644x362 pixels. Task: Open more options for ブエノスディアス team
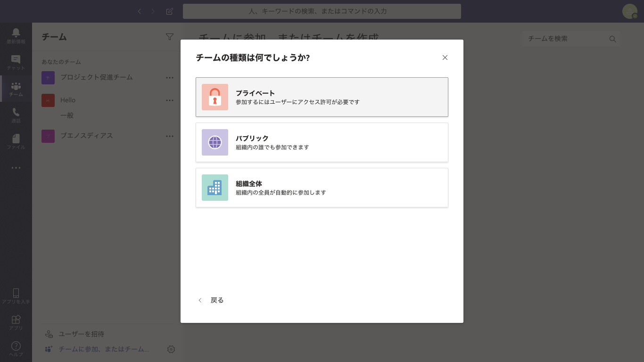pos(170,136)
